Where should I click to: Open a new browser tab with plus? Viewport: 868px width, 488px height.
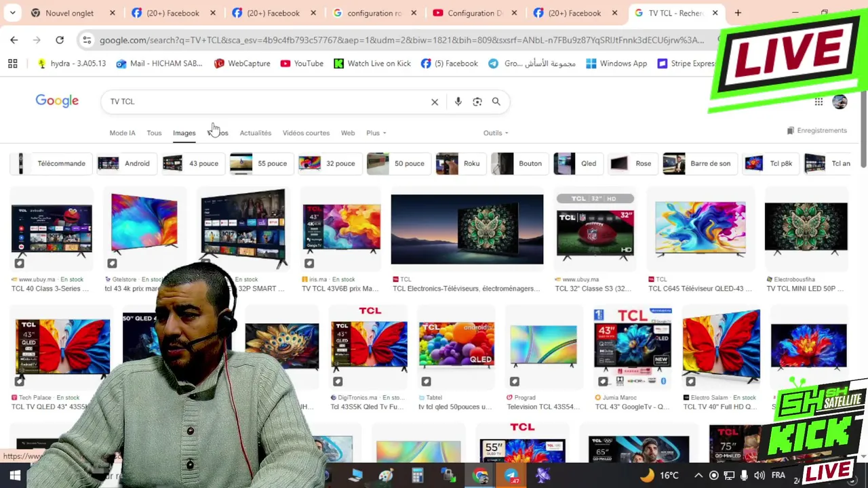738,13
